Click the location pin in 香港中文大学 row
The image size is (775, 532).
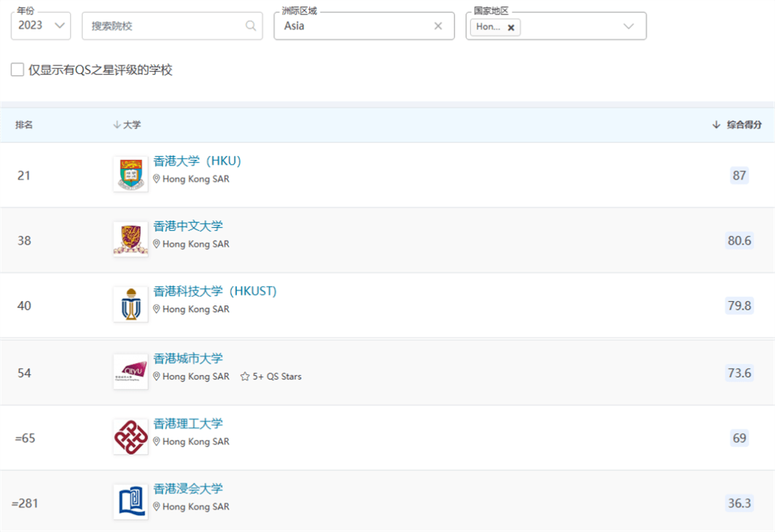point(156,244)
